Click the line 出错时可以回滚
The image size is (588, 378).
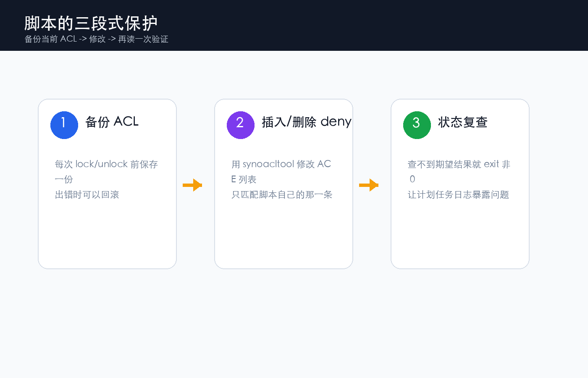[x=87, y=195]
